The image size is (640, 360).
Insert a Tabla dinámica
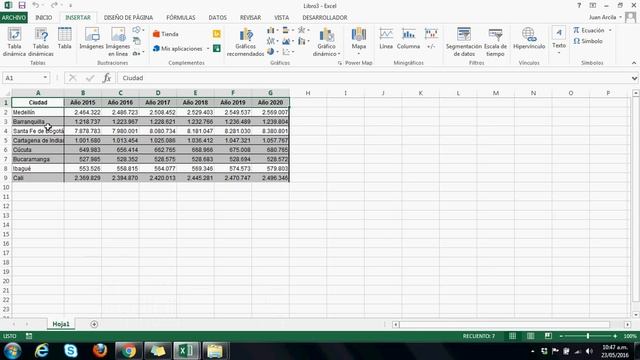click(x=14, y=42)
